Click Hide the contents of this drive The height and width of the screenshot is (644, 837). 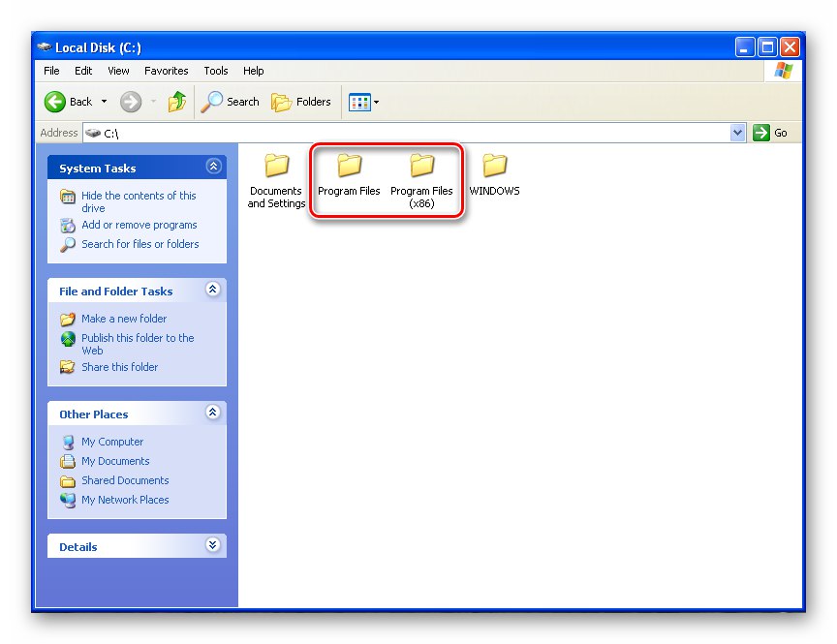(139, 201)
